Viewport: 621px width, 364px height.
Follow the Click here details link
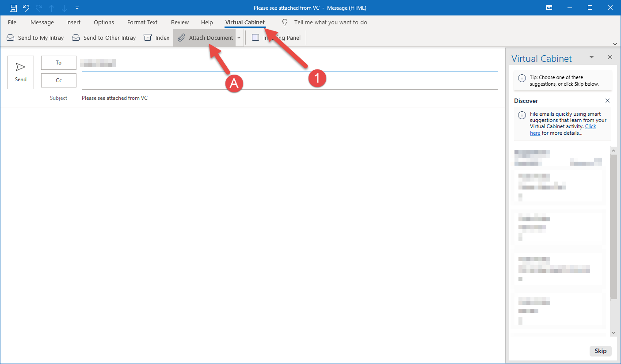(x=563, y=129)
